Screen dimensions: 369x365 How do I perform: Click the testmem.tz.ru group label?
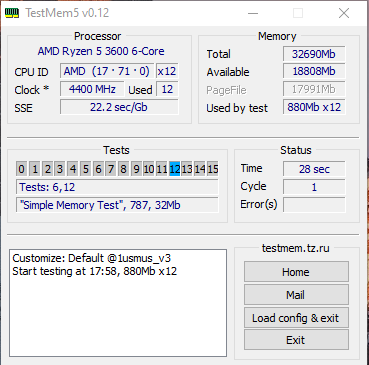[x=296, y=248]
